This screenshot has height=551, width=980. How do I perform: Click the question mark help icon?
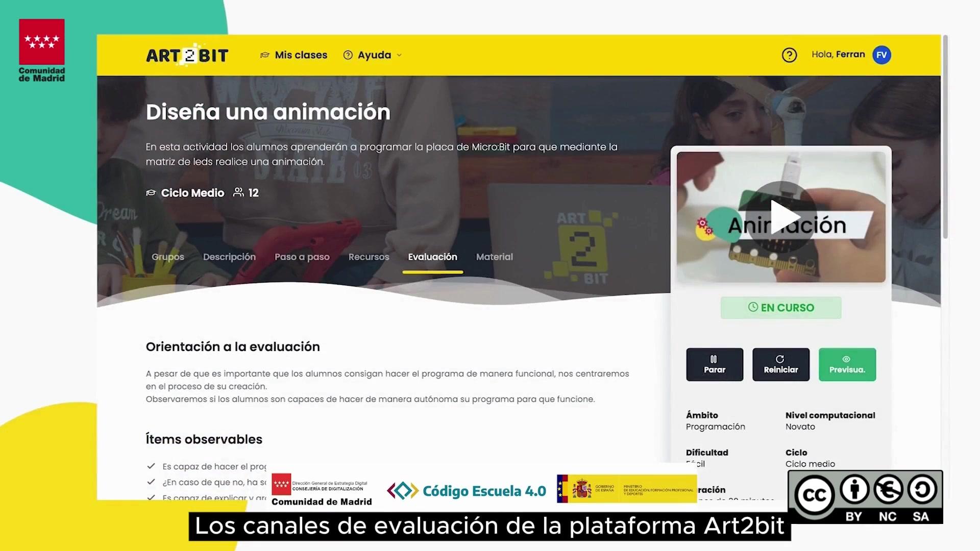click(789, 55)
